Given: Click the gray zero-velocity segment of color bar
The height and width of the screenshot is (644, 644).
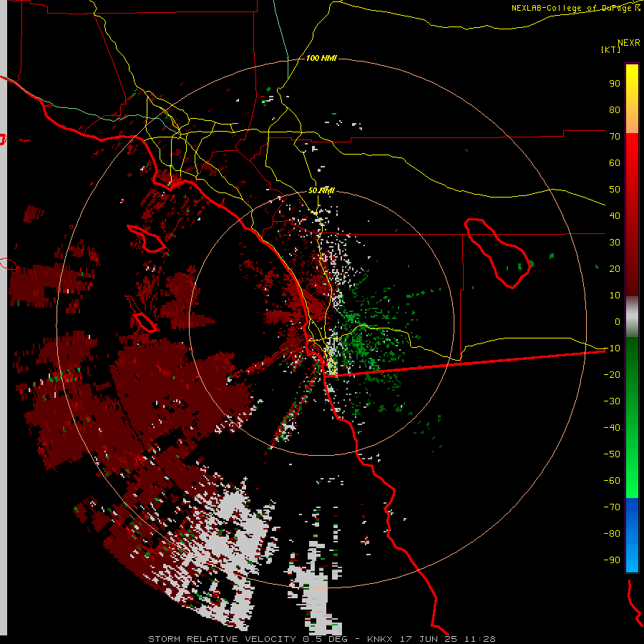Looking at the screenshot, I should tap(632, 317).
